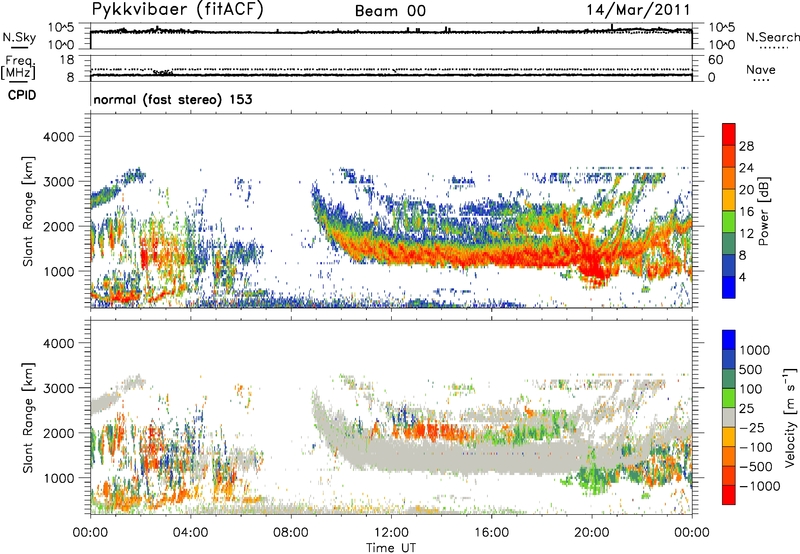The image size is (800, 554).
Task: Click the "24" label on Power color bar
Action: coord(746,168)
